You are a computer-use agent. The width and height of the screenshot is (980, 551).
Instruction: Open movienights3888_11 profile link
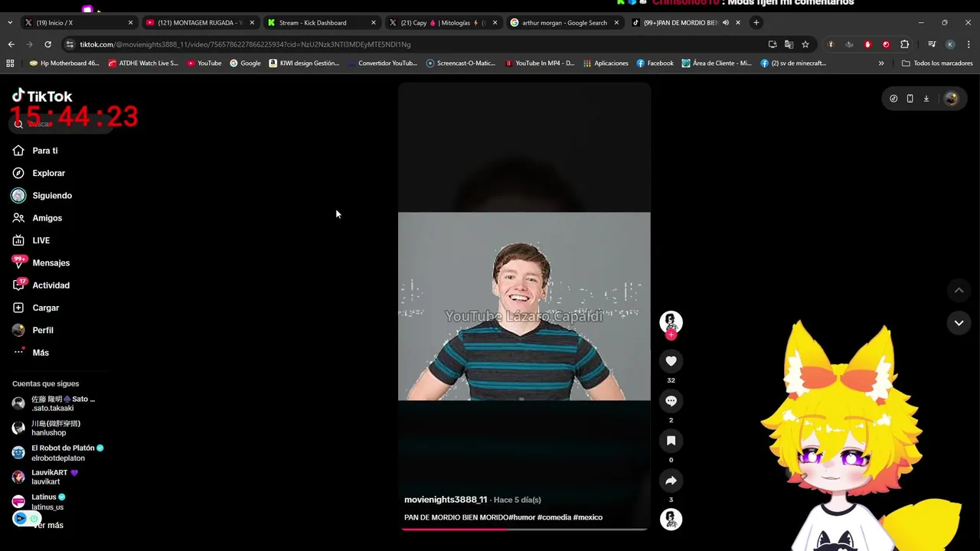coord(446,500)
